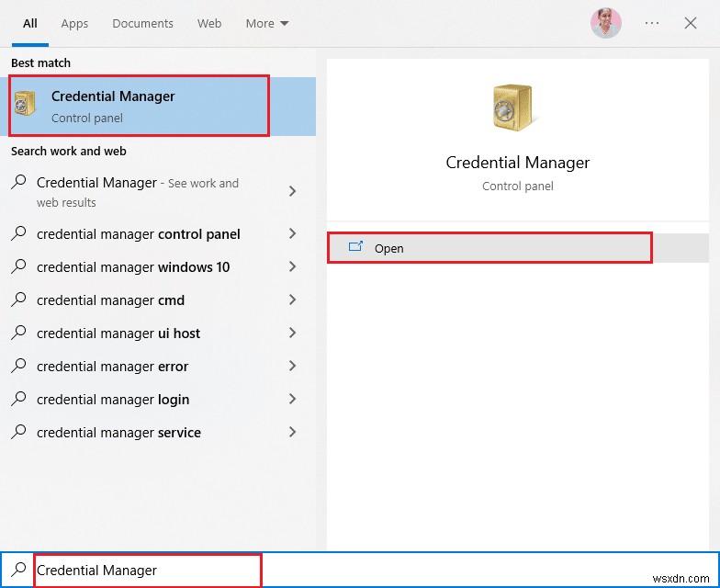Open the three-dots options menu

point(652,23)
